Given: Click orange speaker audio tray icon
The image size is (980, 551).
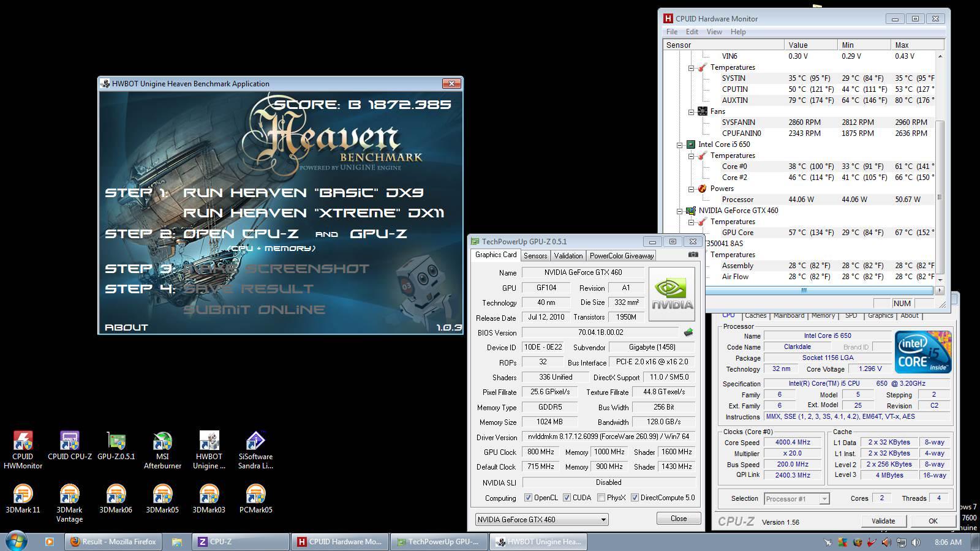Looking at the screenshot, I should click(x=886, y=542).
